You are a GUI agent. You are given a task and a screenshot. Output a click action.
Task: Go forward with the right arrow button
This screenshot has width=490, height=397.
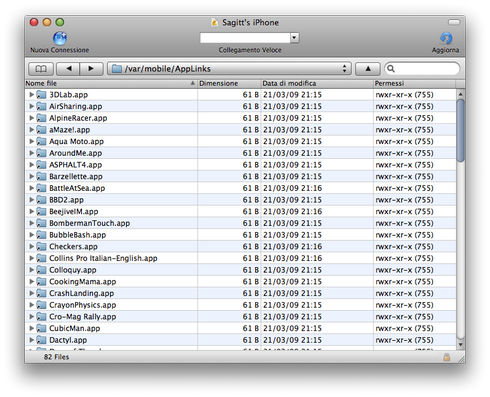[x=91, y=69]
